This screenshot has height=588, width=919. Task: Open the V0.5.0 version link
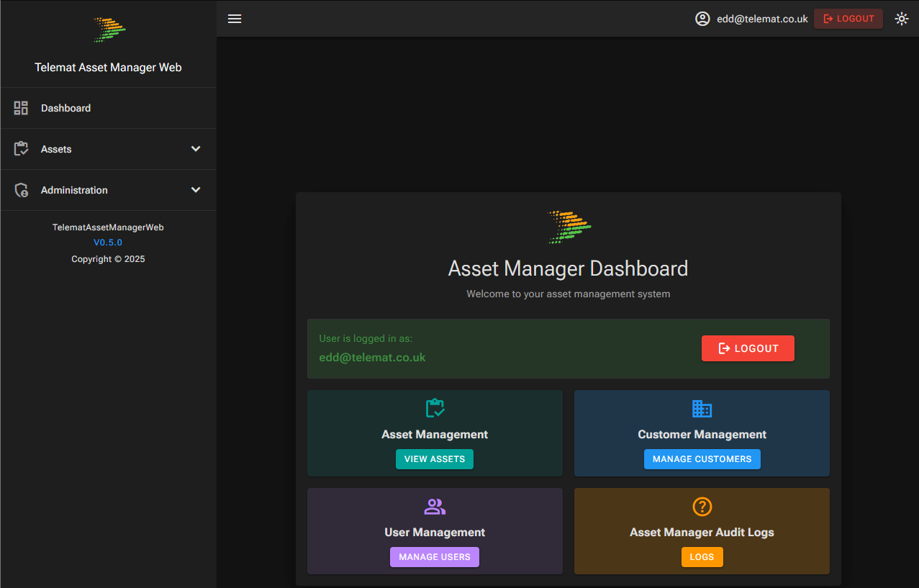coord(108,243)
